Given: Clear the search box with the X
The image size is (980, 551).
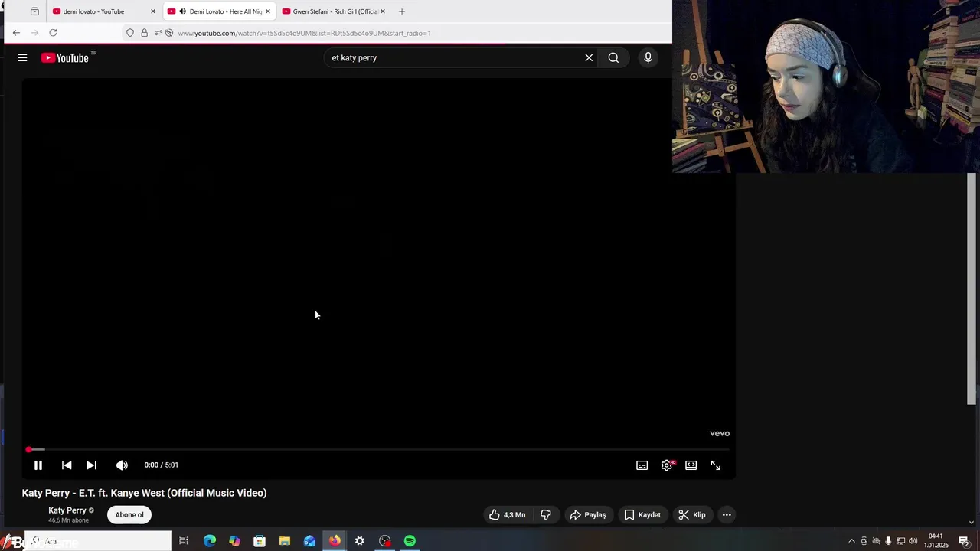Looking at the screenshot, I should click(589, 57).
